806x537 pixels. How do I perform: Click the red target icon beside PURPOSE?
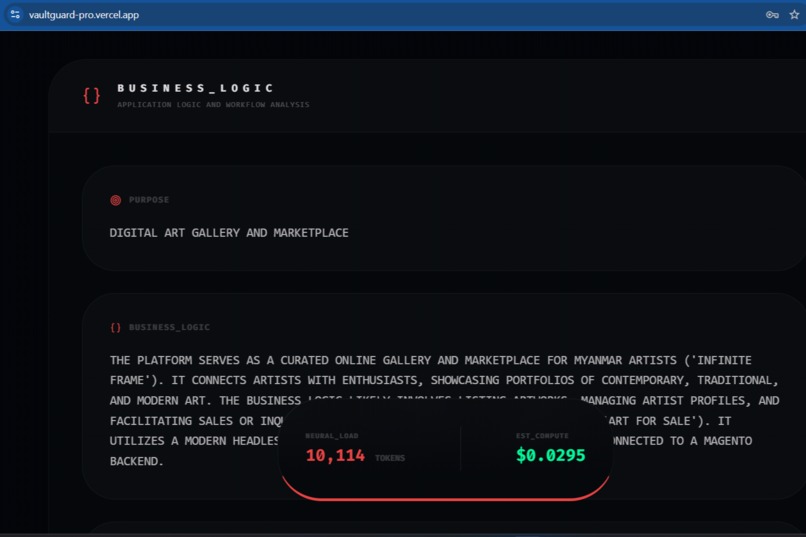pos(116,200)
